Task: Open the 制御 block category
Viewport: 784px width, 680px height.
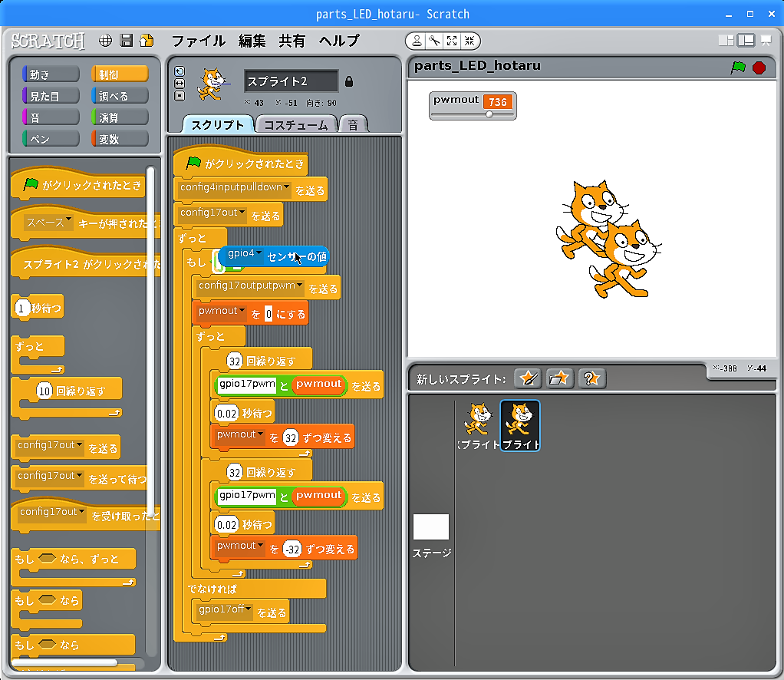Action: (x=120, y=74)
